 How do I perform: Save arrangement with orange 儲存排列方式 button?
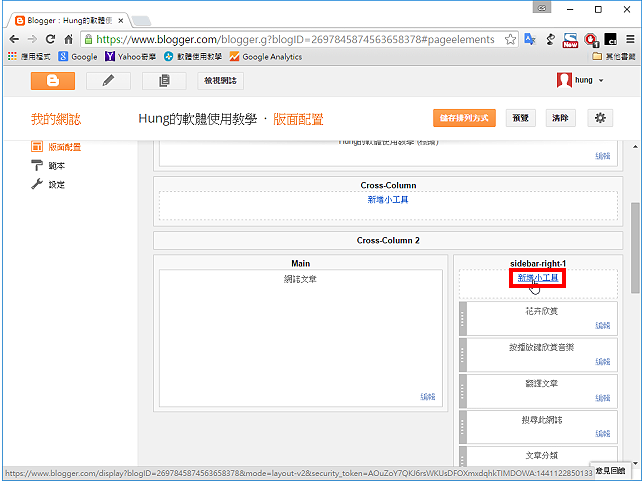[x=464, y=118]
